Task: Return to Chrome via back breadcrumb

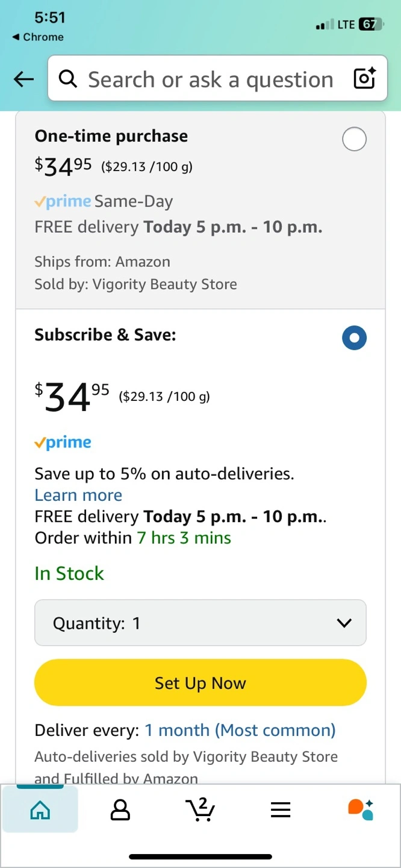Action: coord(37,37)
